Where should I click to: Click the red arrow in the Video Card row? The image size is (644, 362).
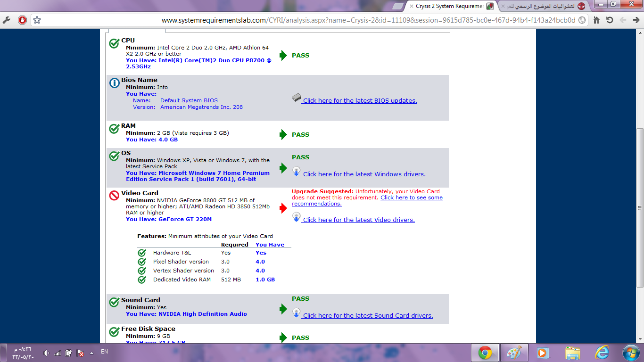(x=283, y=208)
